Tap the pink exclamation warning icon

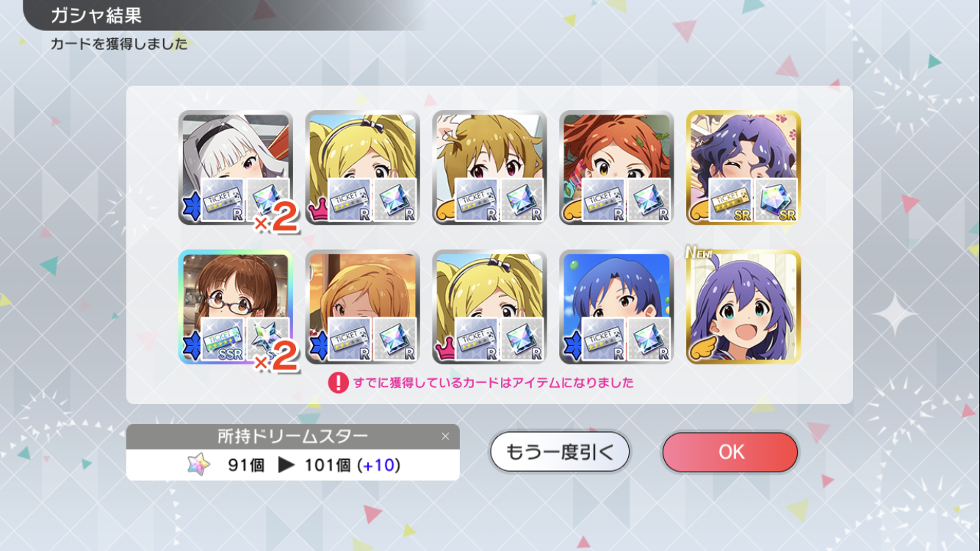tap(338, 382)
